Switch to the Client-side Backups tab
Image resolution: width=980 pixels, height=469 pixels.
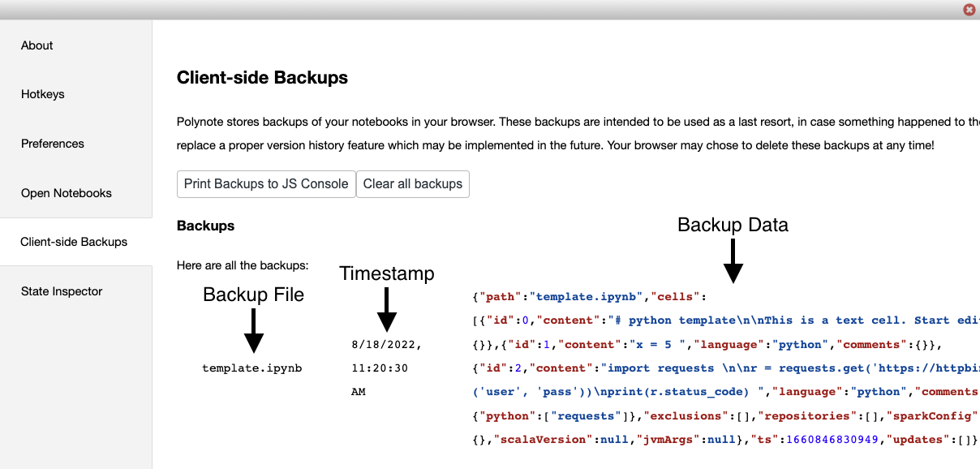coord(74,242)
